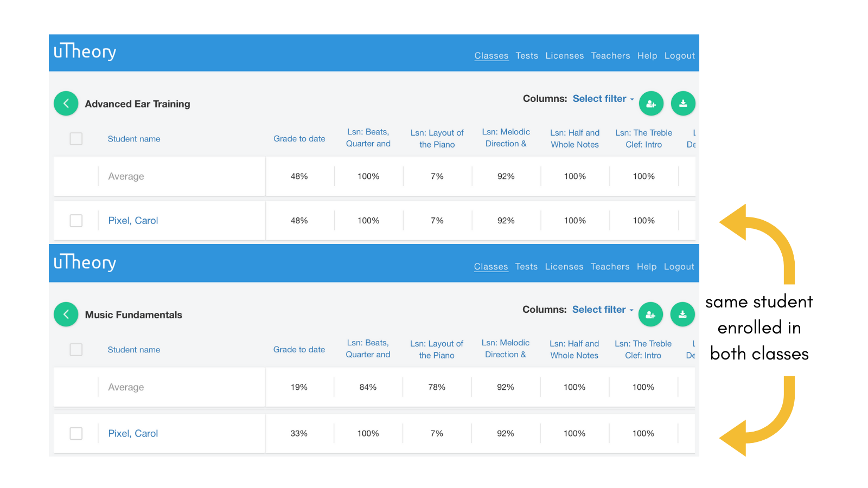Tick select-all checkbox in Advanced Ear Training

click(76, 139)
